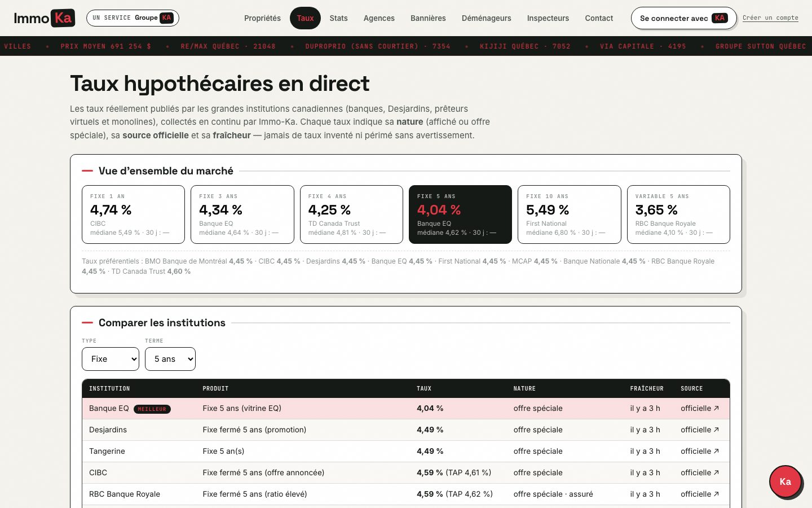Click the MEILLEUR badge next to Banque EQ
Screen dimensions: 812x508
[152, 409]
